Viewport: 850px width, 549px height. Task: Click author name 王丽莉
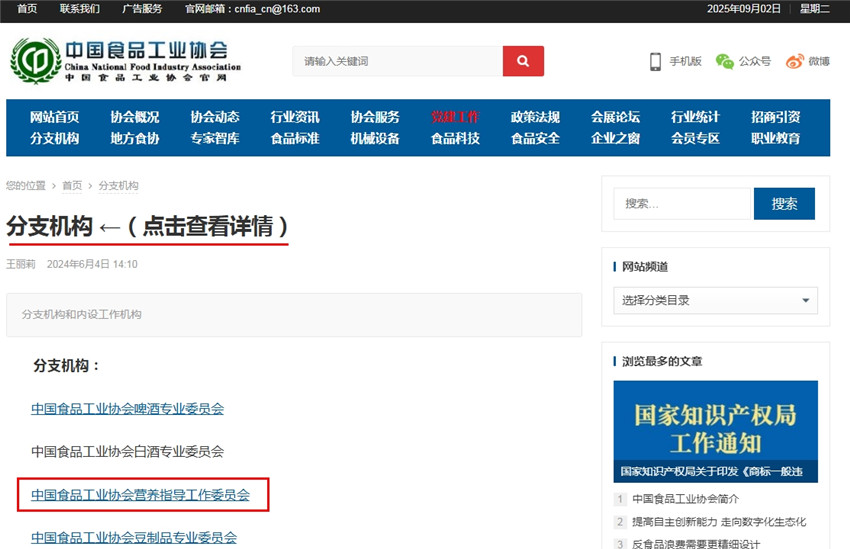[21, 264]
